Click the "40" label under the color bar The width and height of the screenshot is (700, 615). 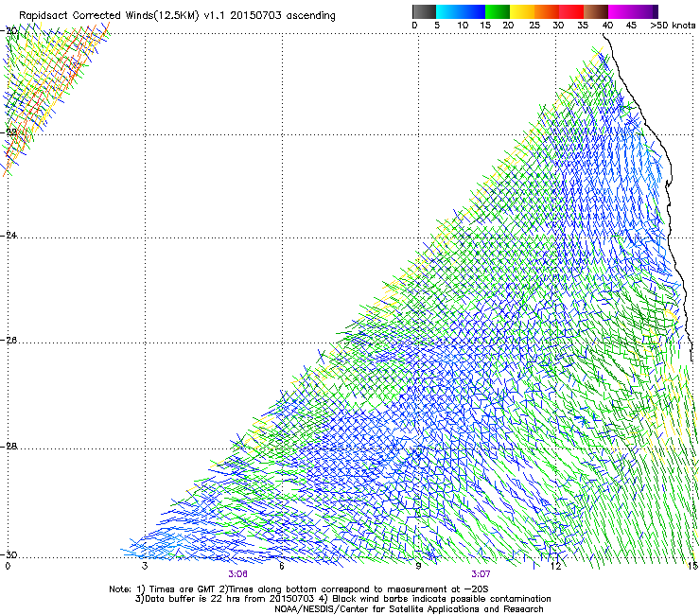click(x=607, y=26)
